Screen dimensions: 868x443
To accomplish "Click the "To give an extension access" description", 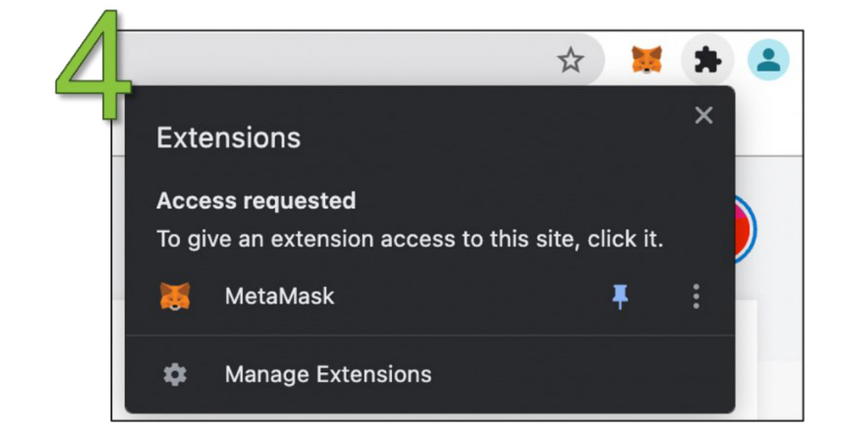I will click(x=409, y=240).
